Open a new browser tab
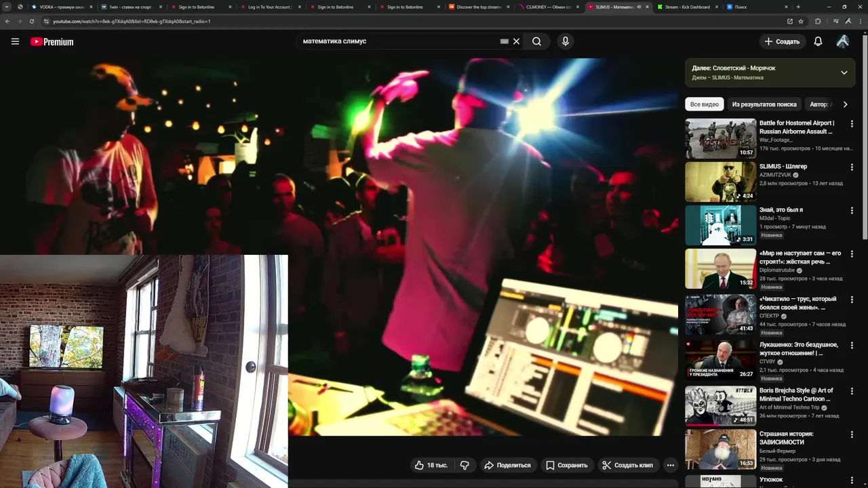Viewport: 868px width, 488px height. tap(798, 7)
